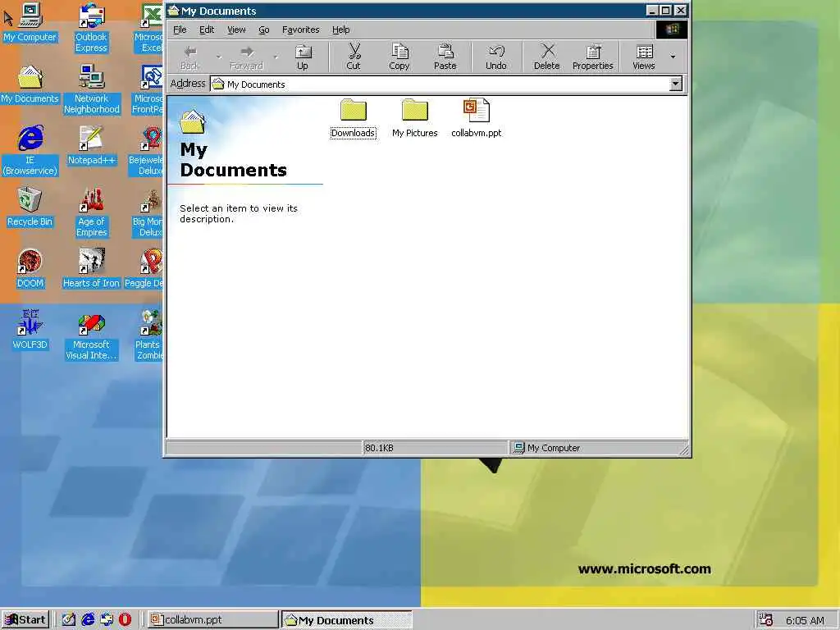Click My Documents taskbar button
Image resolution: width=840 pixels, height=630 pixels.
coord(347,620)
